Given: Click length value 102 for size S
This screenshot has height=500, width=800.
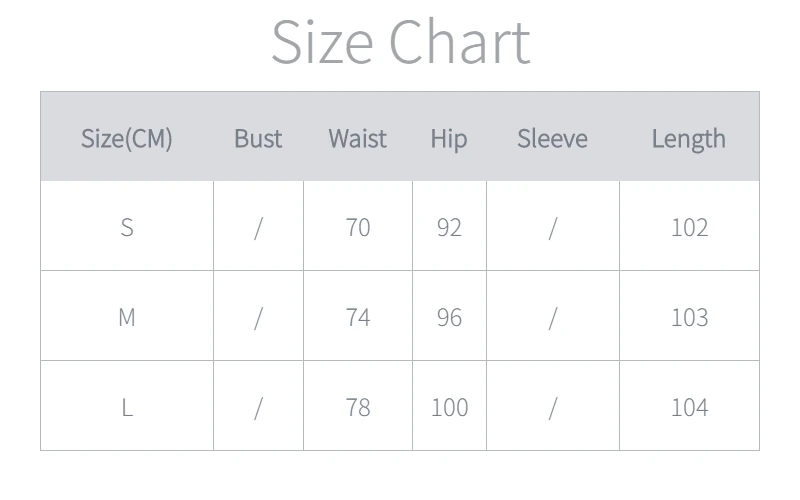Looking at the screenshot, I should click(x=689, y=227).
